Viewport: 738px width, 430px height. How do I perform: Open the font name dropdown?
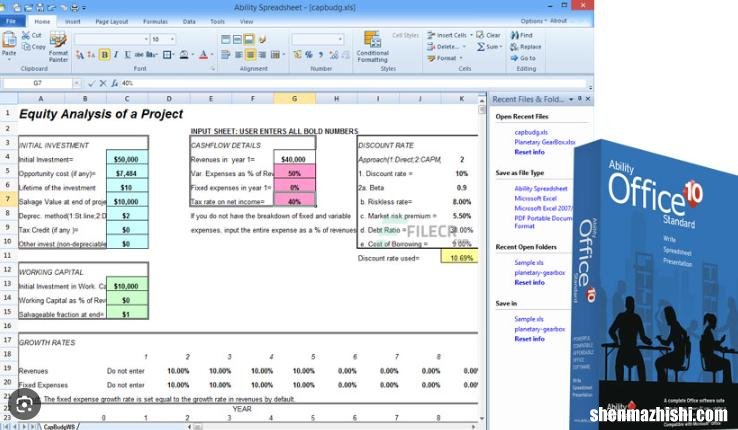coord(146,40)
